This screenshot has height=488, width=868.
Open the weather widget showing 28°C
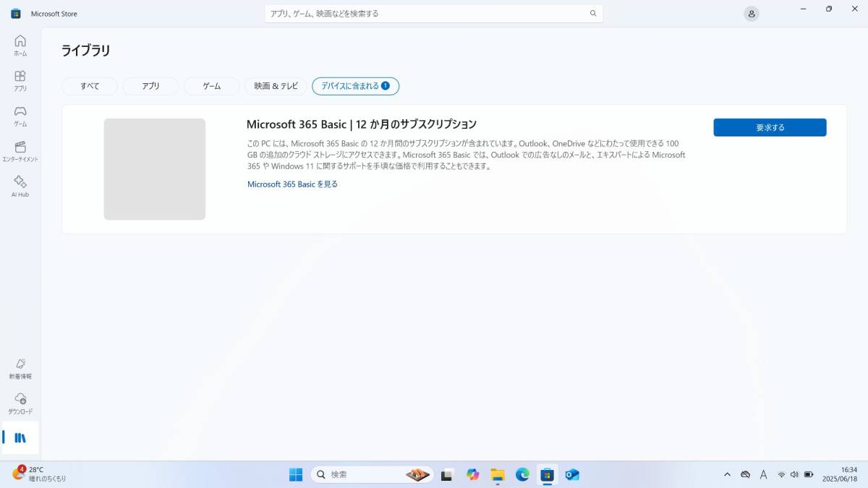tap(39, 474)
